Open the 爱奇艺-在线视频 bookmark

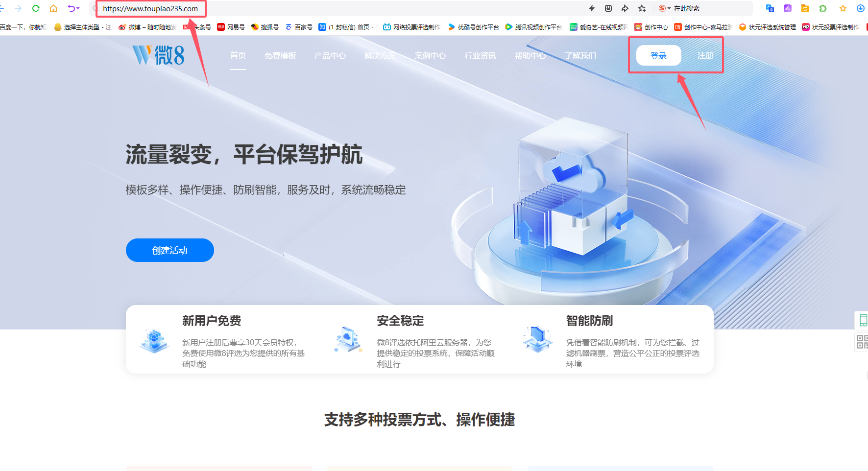pos(599,27)
